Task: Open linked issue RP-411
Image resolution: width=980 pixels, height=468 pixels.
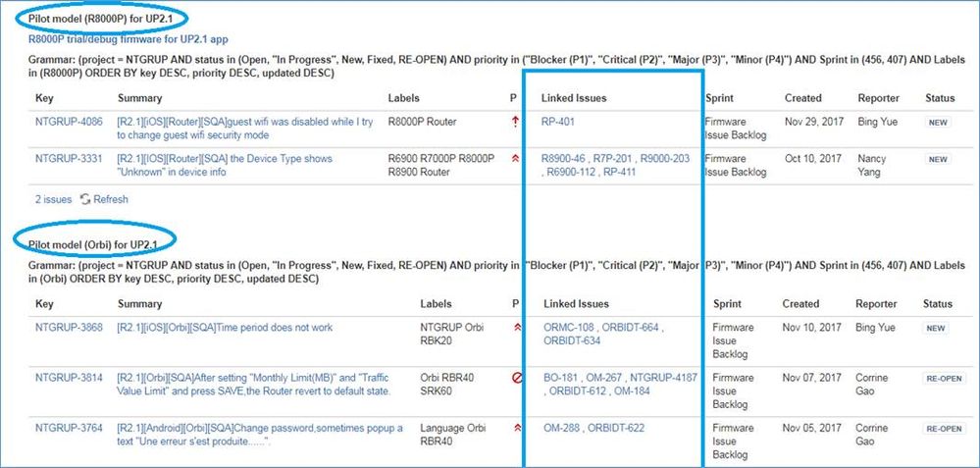Action: pos(619,172)
